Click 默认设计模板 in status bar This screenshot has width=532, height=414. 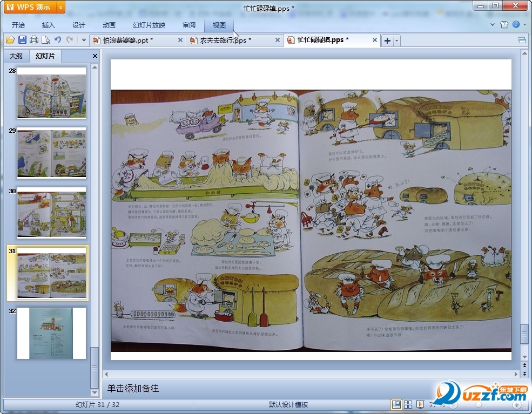coord(288,404)
